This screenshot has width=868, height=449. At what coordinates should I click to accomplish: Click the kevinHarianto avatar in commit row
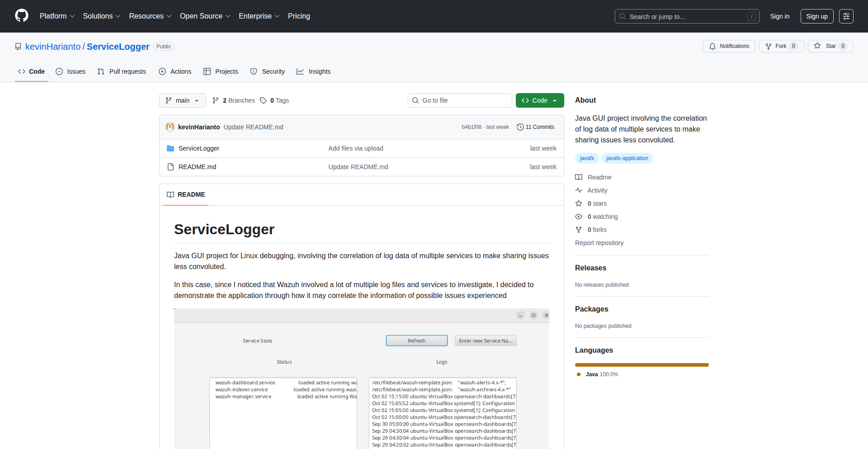pyautogui.click(x=170, y=127)
